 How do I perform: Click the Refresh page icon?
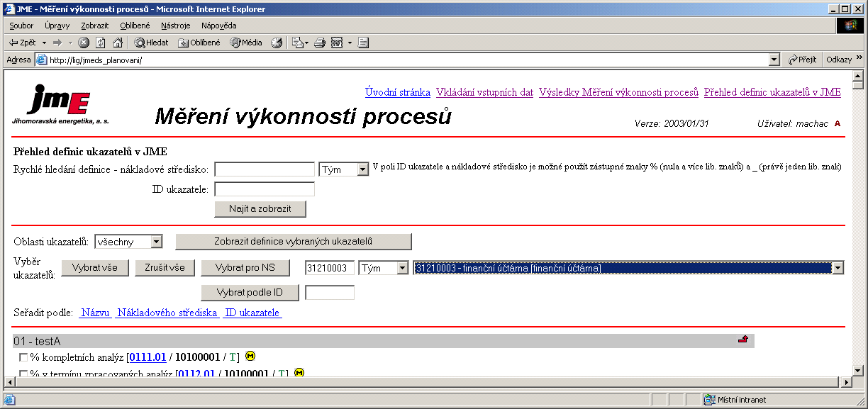pyautogui.click(x=101, y=43)
